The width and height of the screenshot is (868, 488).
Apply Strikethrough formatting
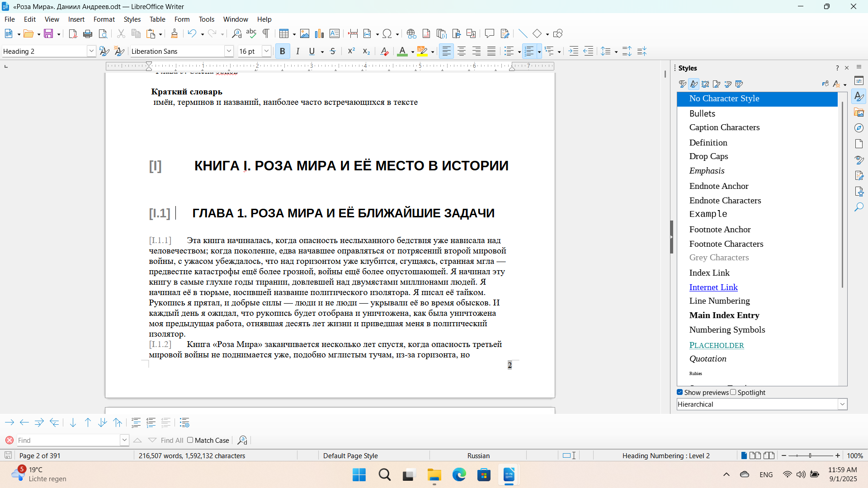[333, 51]
